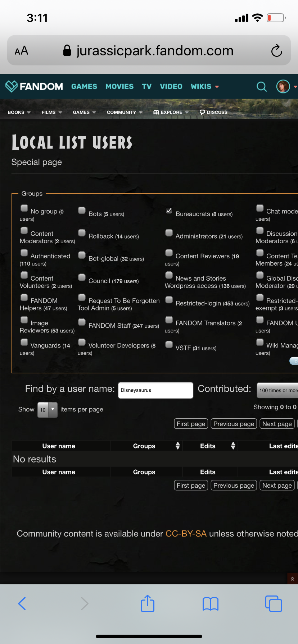Open the CC-BY-SA license link
The width and height of the screenshot is (298, 644).
click(186, 534)
